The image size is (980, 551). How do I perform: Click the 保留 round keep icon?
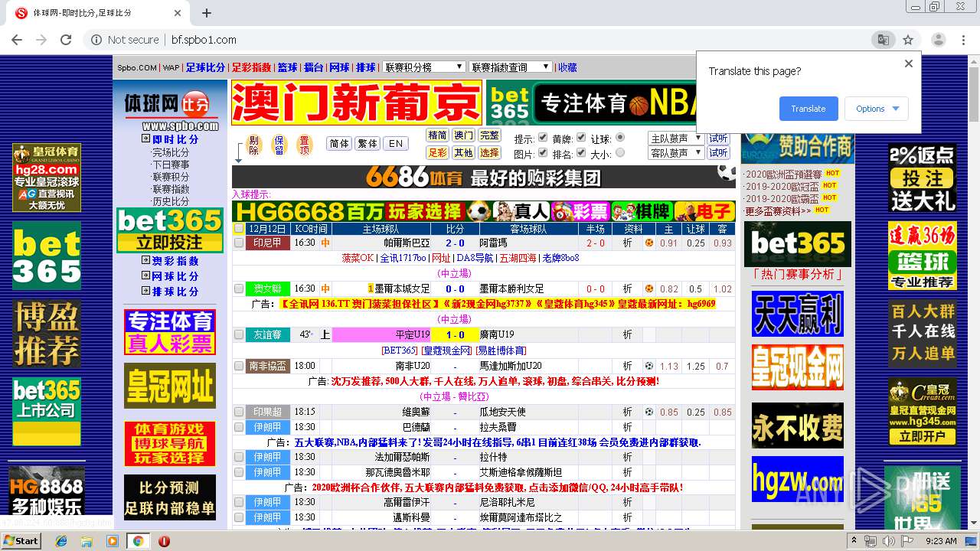279,145
